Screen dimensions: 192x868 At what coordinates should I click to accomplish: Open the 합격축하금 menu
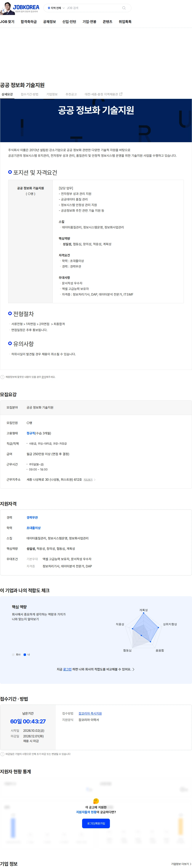click(x=29, y=22)
